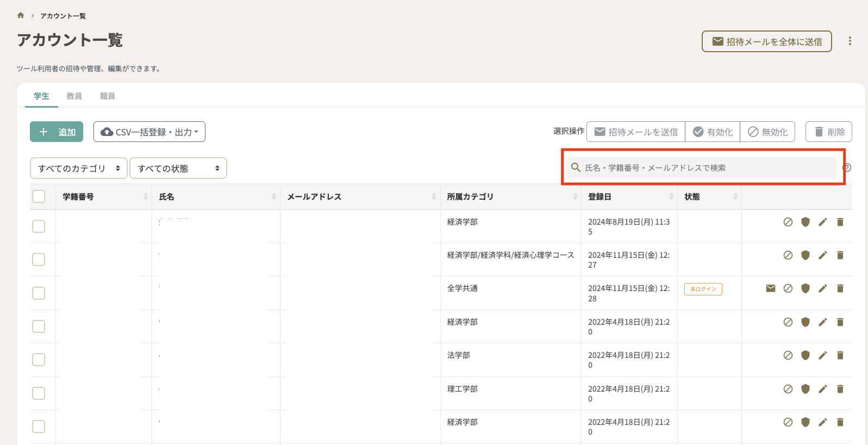Expand the すべての状態 filter dropdown
This screenshot has width=868, height=445.
click(x=178, y=169)
